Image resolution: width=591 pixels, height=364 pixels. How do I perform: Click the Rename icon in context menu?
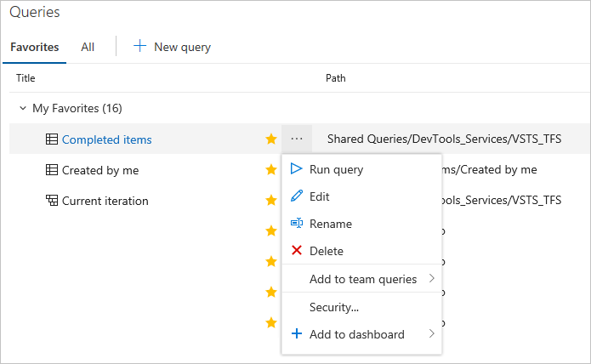tap(296, 224)
